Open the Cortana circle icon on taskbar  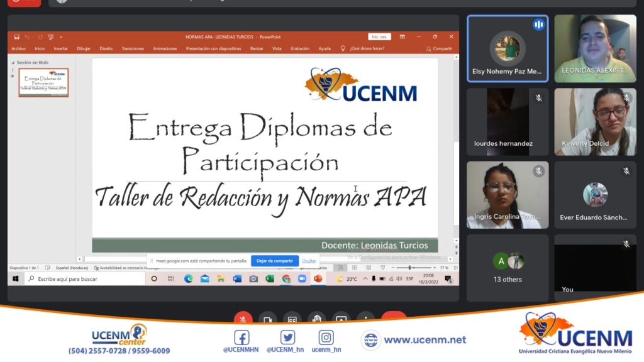[154, 278]
